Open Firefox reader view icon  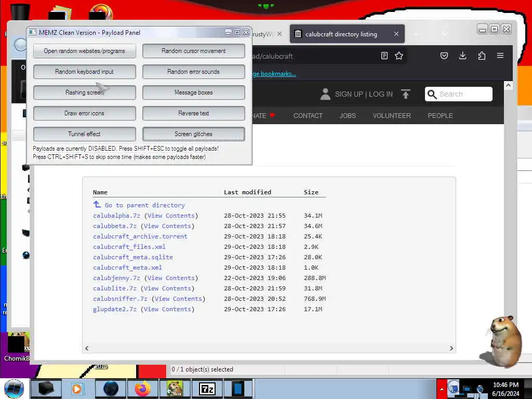click(384, 56)
